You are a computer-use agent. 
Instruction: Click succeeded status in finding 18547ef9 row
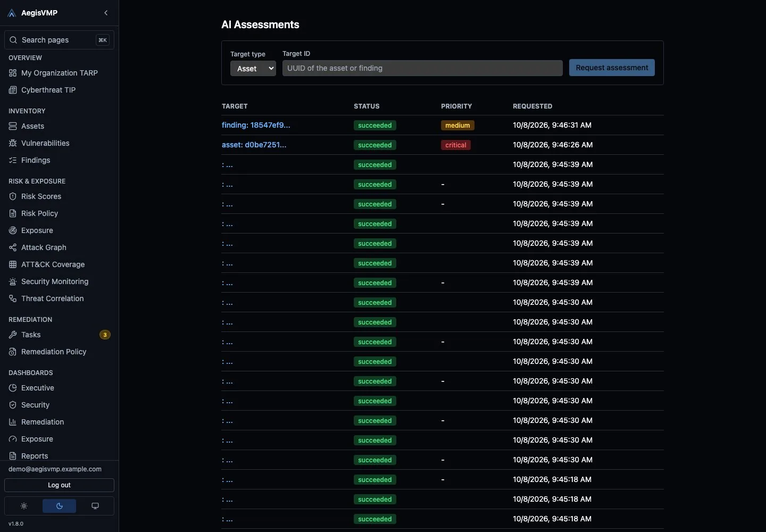(x=375, y=126)
